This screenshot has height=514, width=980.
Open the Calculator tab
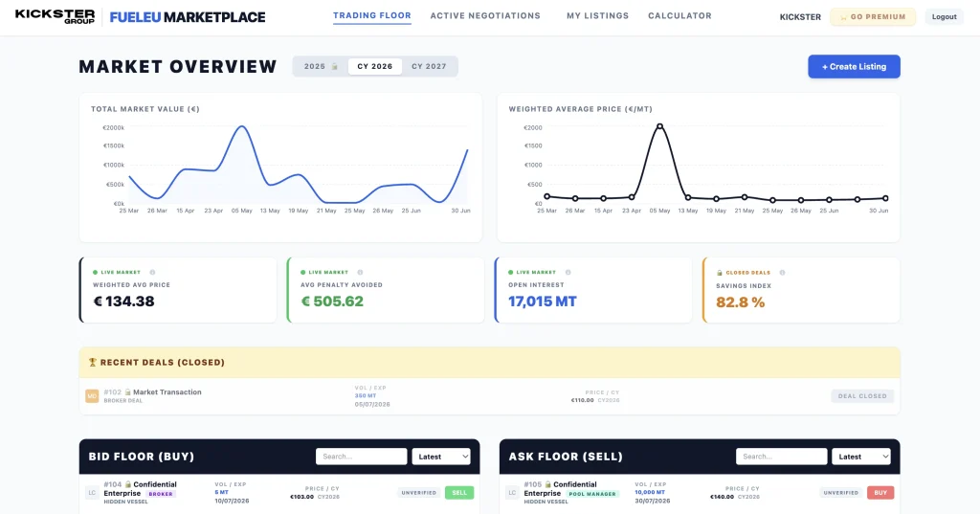pos(679,15)
